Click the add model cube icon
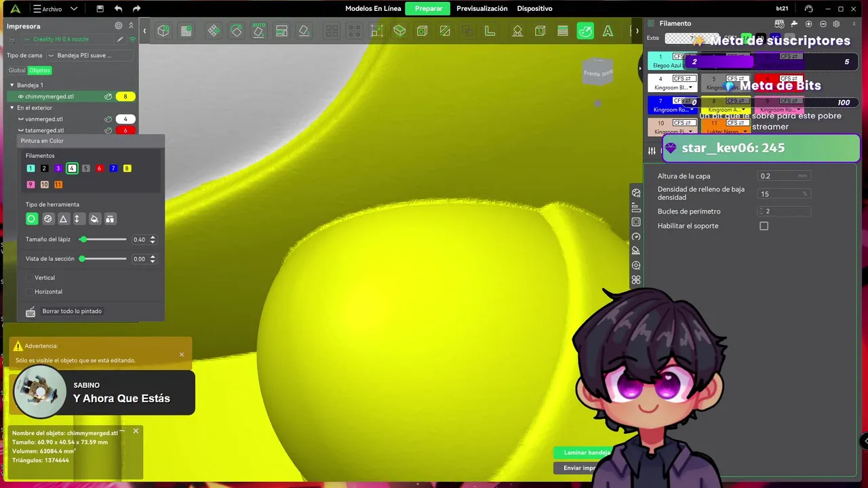The image size is (868, 488). (x=163, y=30)
